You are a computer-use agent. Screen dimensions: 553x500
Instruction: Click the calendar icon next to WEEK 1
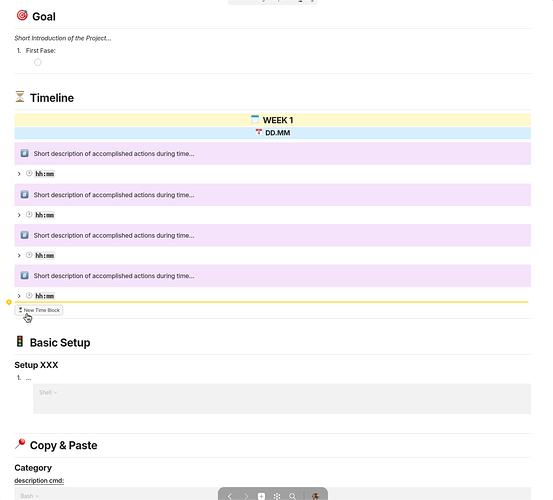[255, 120]
